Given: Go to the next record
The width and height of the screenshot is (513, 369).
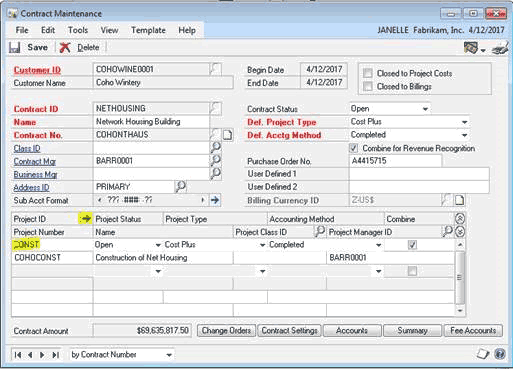Looking at the screenshot, I should (42, 355).
